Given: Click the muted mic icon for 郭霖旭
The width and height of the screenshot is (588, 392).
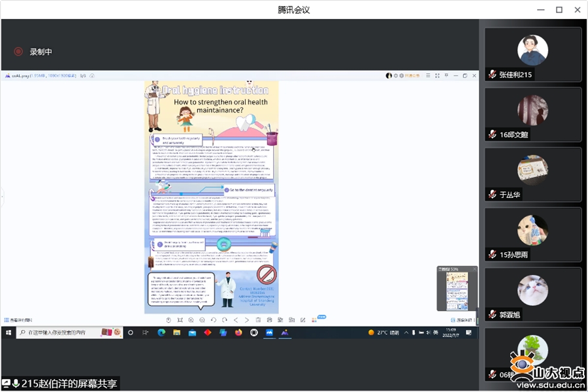Looking at the screenshot, I should coord(493,315).
